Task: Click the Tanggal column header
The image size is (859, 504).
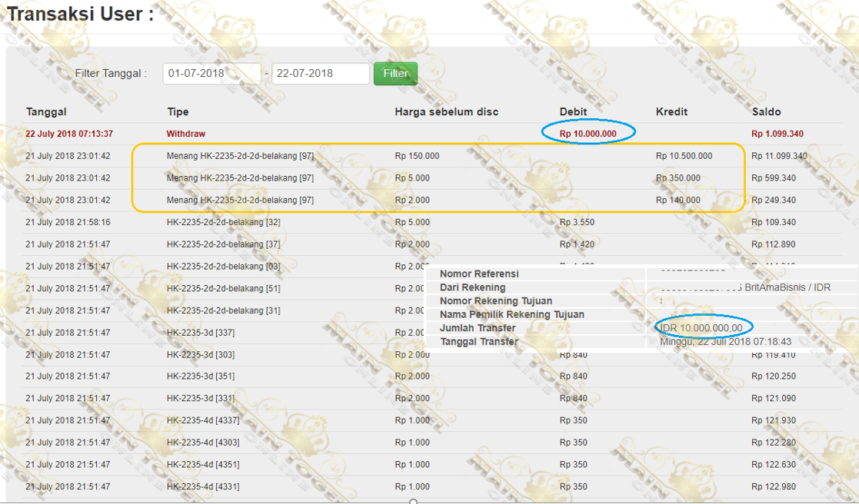Action: (x=46, y=112)
